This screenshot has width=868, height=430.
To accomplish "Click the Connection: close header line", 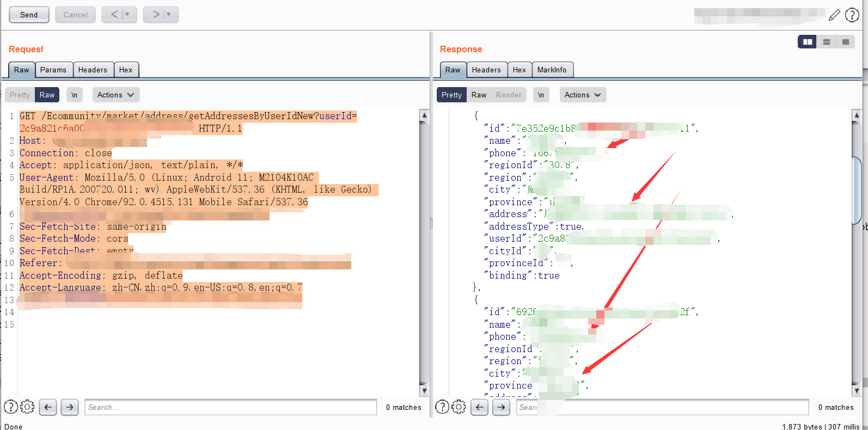I will click(x=66, y=153).
